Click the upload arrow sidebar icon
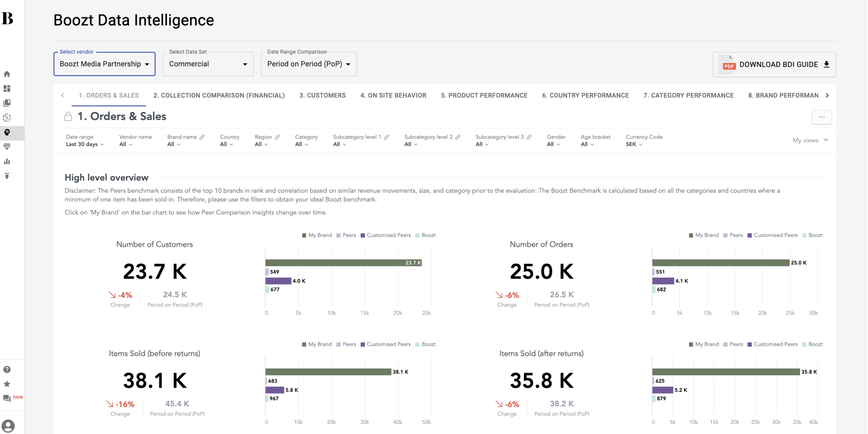This screenshot has height=434, width=868. pos(7,176)
